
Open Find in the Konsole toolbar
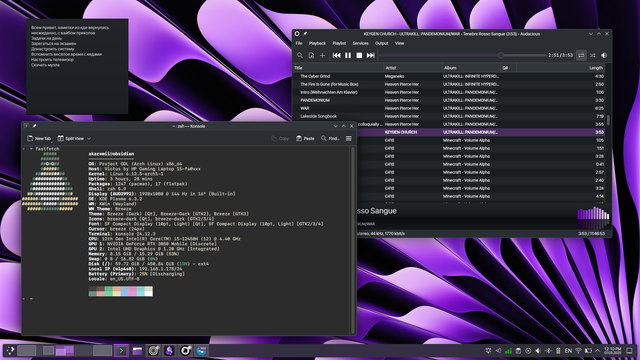pos(330,138)
